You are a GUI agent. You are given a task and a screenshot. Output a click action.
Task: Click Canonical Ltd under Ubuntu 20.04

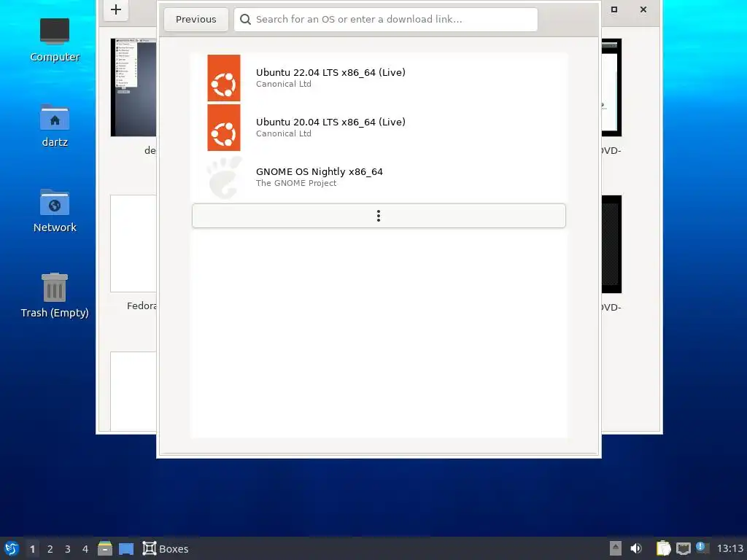point(284,134)
